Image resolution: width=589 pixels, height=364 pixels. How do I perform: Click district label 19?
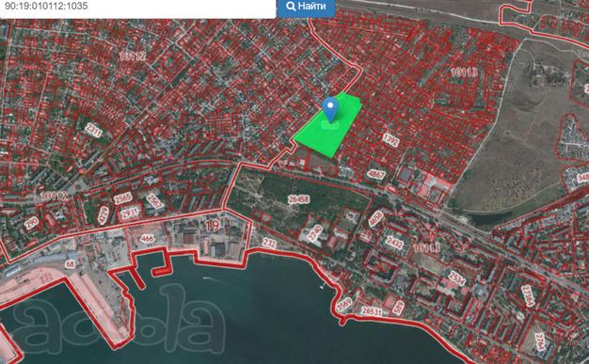213,226
